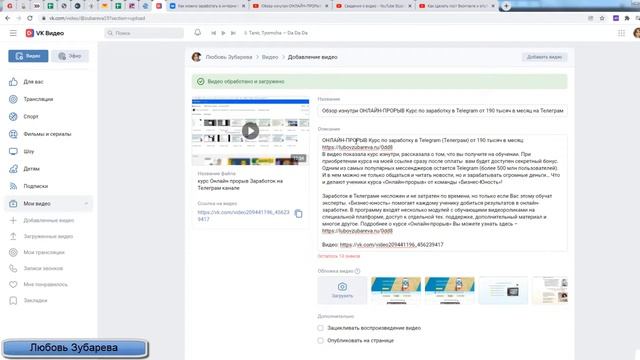This screenshot has height=360, width=640.
Task: Click the browser address bar URL
Action: pos(97,18)
